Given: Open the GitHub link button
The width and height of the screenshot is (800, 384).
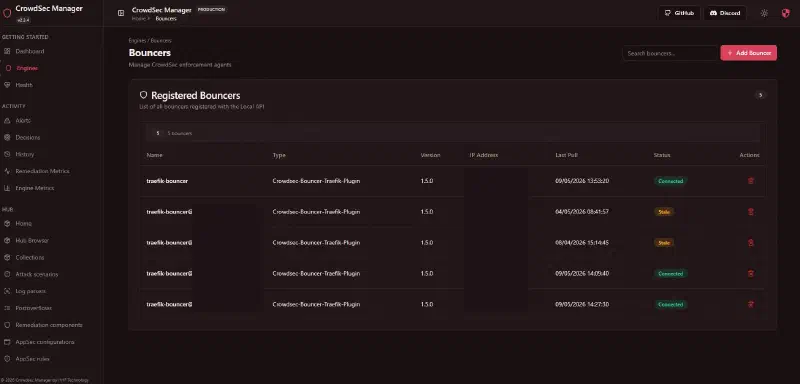Looking at the screenshot, I should [679, 13].
